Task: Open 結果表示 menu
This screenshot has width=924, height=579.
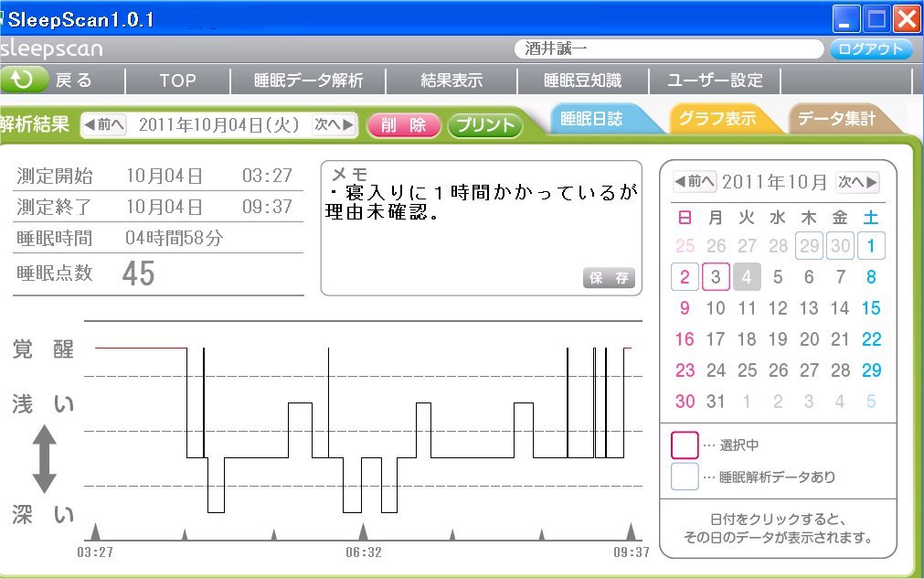Action: click(x=451, y=80)
